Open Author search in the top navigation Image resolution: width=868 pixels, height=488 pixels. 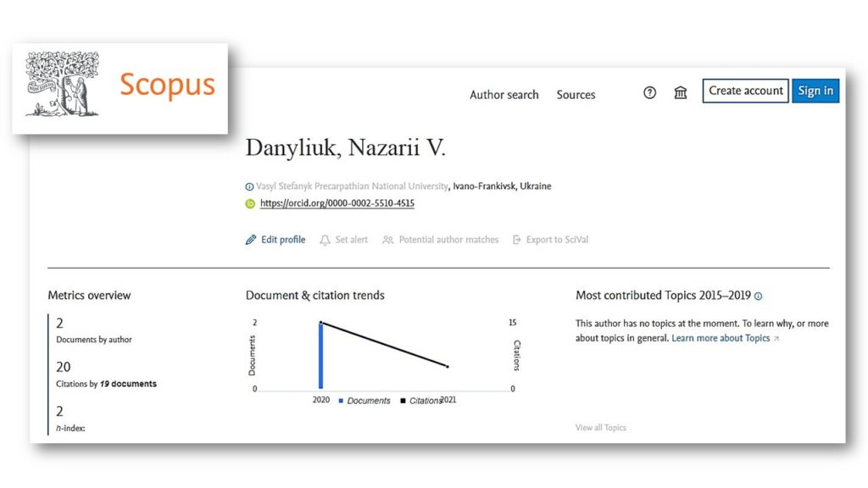point(504,95)
